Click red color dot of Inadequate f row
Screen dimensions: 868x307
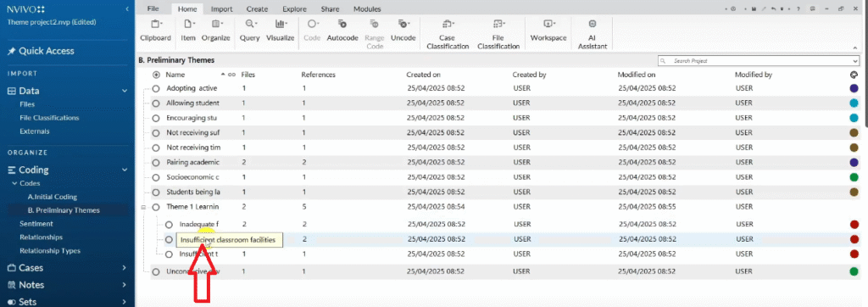(x=854, y=225)
